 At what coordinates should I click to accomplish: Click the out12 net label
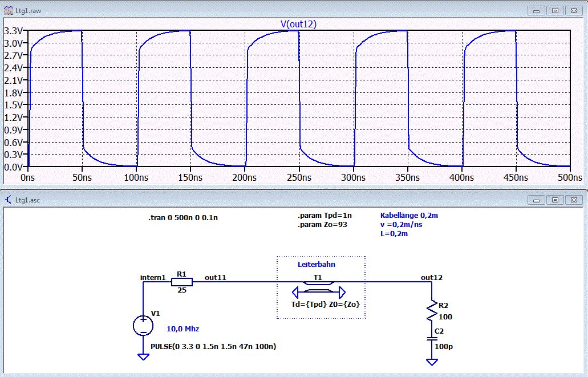pyautogui.click(x=432, y=278)
